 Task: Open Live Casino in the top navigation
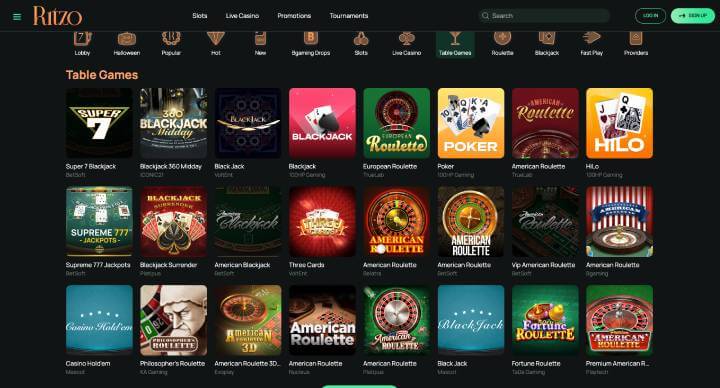(x=242, y=16)
